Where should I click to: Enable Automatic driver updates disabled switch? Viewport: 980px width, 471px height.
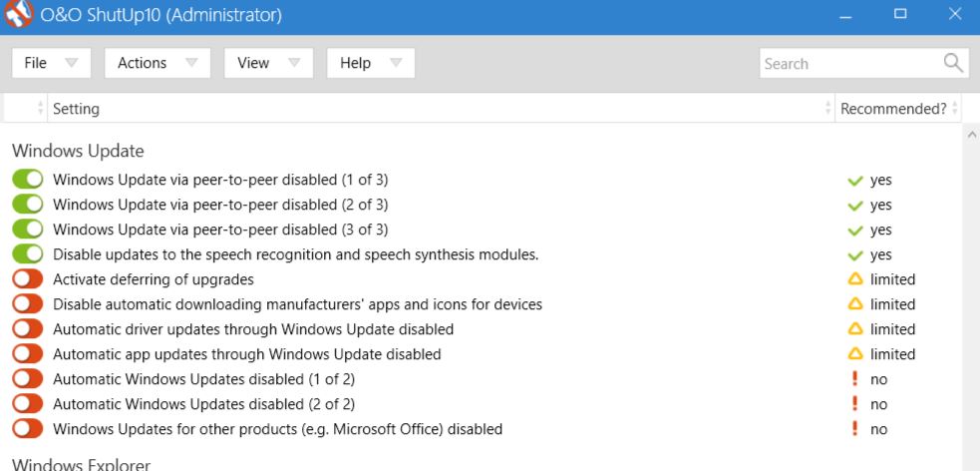point(28,329)
